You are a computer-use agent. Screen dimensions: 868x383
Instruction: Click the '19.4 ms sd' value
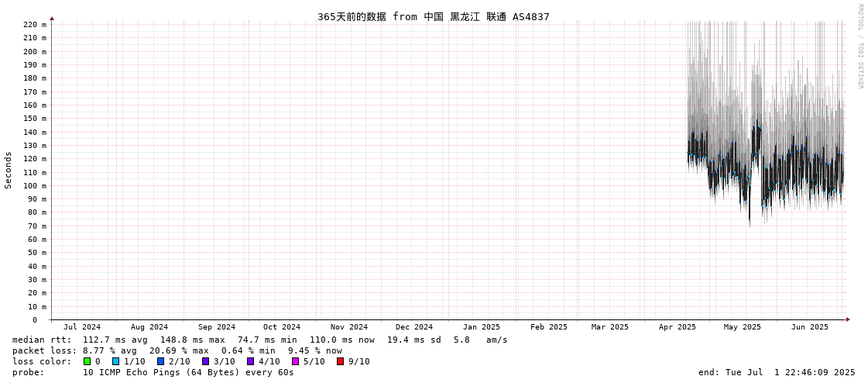414,340
